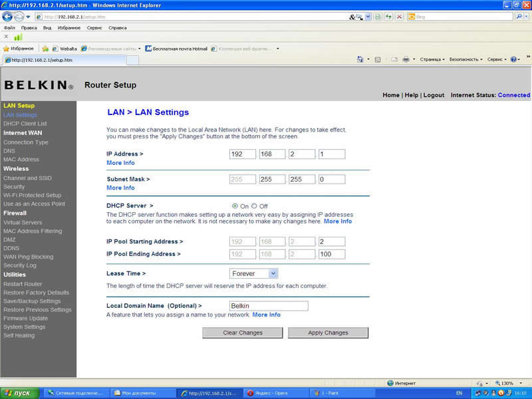The image size is (532, 399).
Task: Refresh the page using the green arrows icon
Action: point(388,16)
